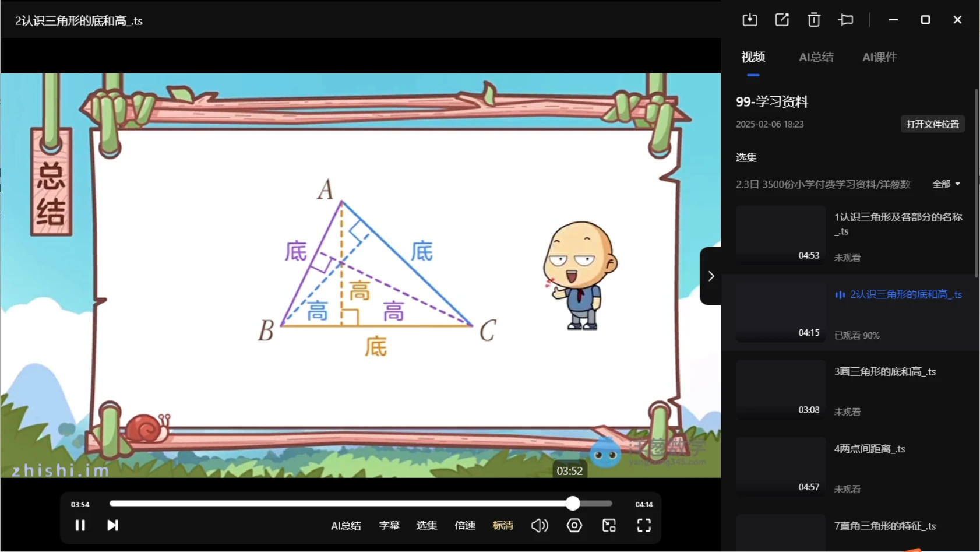This screenshot has height=552, width=980.
Task: Click the 打开文件位置 button
Action: pyautogui.click(x=932, y=124)
